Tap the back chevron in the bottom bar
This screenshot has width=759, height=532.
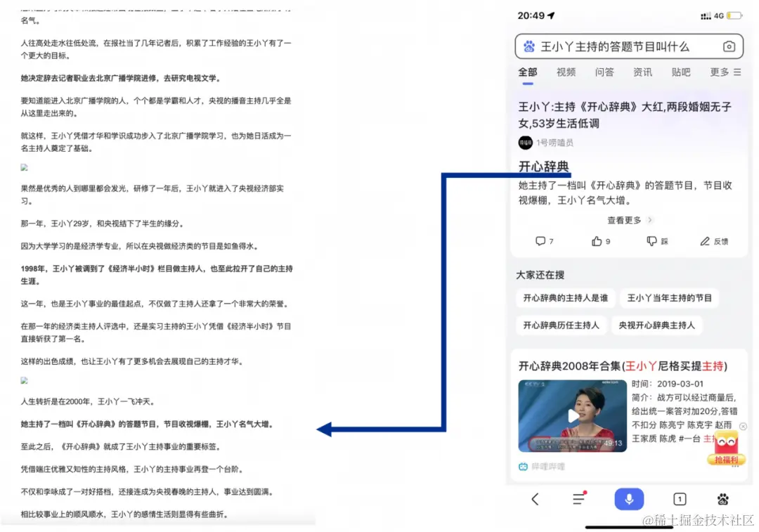tap(536, 499)
